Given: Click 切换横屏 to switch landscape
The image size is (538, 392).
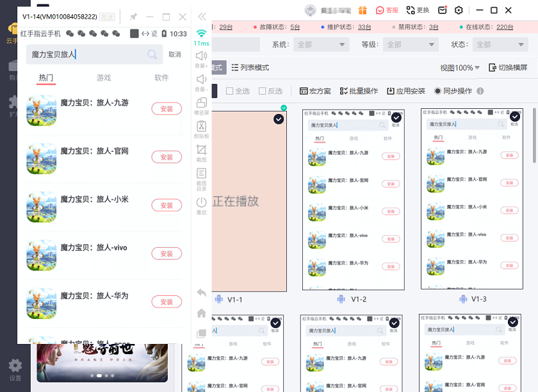Looking at the screenshot, I should pos(508,68).
